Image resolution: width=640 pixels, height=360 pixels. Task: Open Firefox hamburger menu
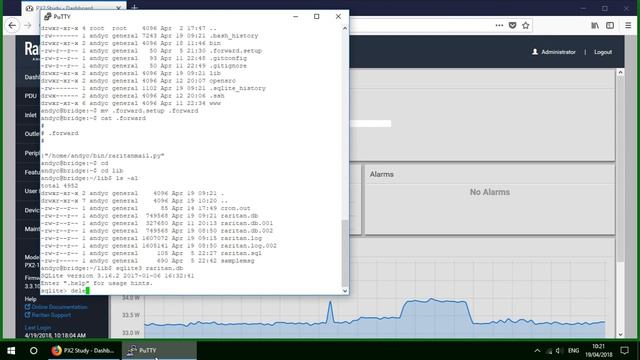pyautogui.click(x=628, y=25)
